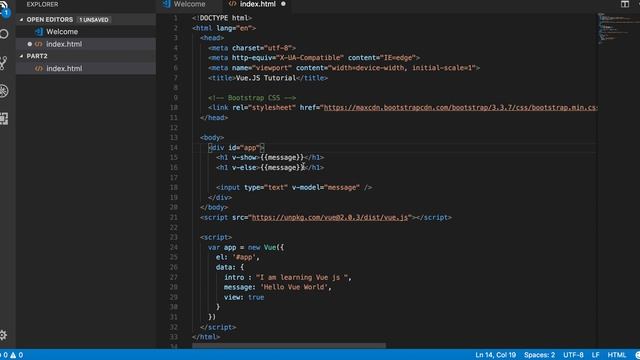Change end of line sequence LF
This screenshot has height=360, width=640.
click(596, 355)
